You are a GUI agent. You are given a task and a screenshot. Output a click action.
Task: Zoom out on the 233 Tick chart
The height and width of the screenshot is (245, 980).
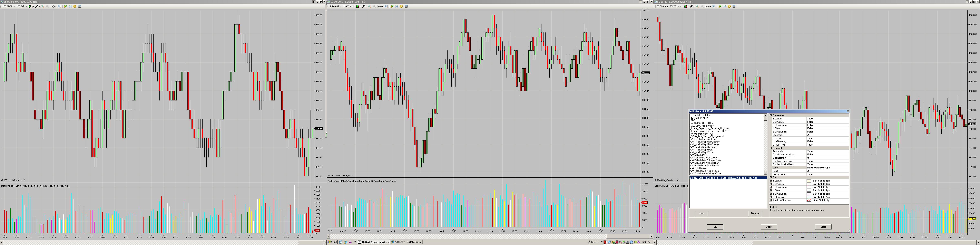pos(48,7)
